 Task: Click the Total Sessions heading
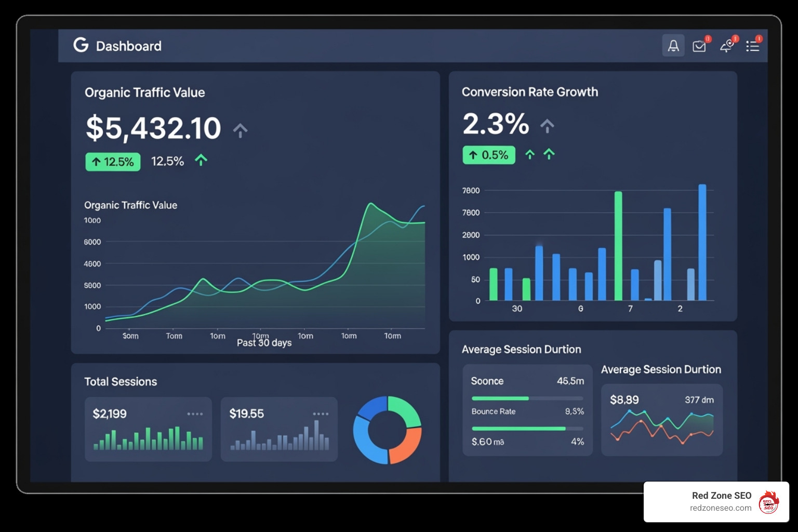[121, 382]
